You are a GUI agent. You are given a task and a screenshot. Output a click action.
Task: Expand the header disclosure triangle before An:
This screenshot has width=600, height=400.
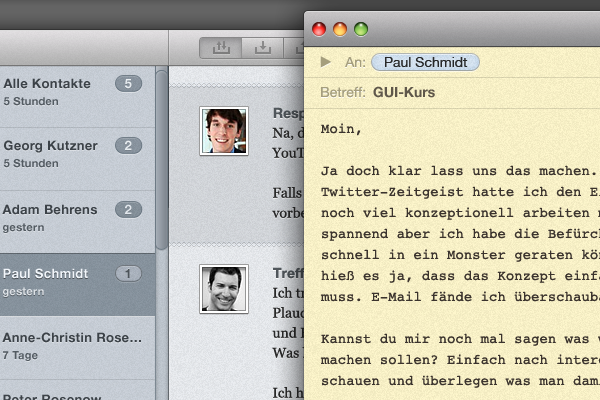[x=325, y=62]
